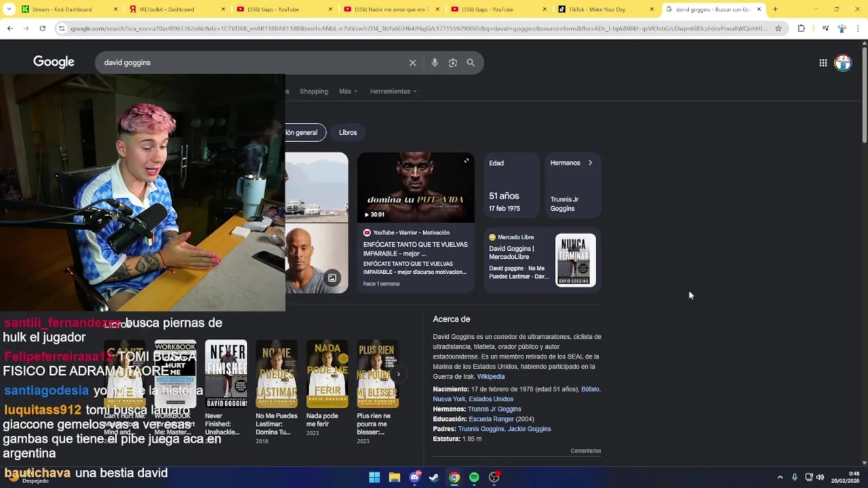Select the Libros chip
Screen dimensions: 868x488
pyautogui.click(x=348, y=132)
